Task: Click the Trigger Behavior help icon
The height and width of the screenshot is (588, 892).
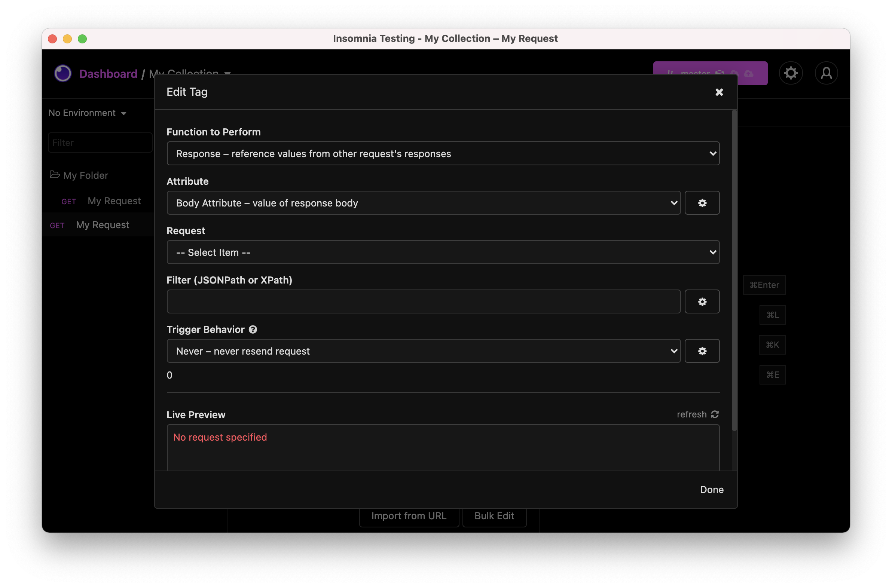Action: tap(253, 329)
